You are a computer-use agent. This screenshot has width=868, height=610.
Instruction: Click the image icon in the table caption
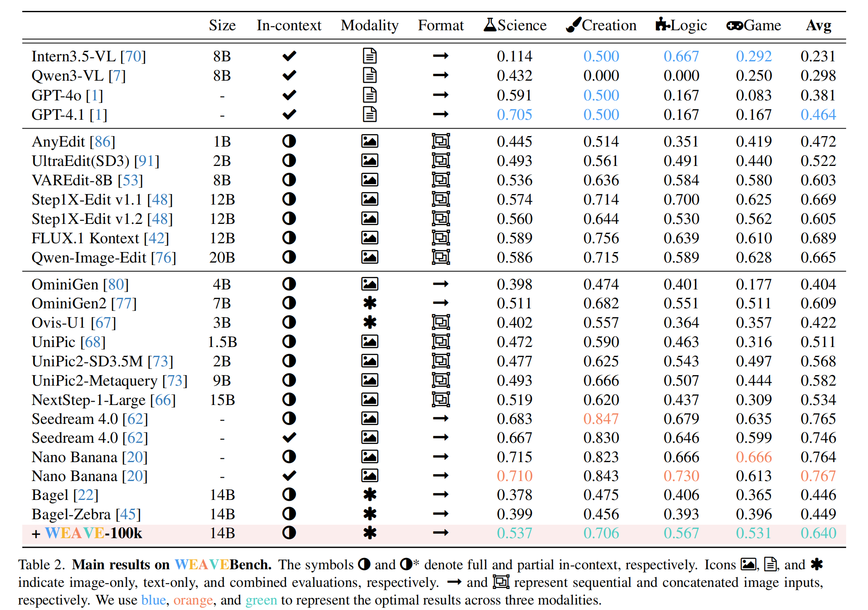tap(748, 564)
